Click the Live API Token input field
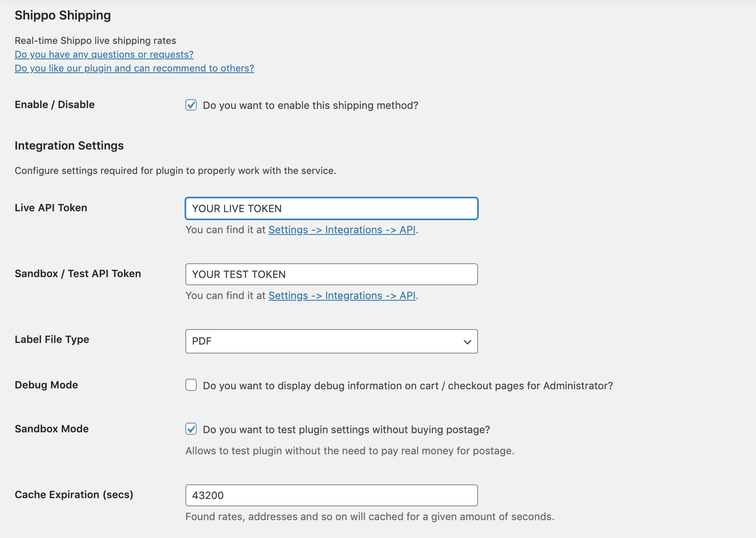Viewport: 756px width, 538px height. coord(331,208)
